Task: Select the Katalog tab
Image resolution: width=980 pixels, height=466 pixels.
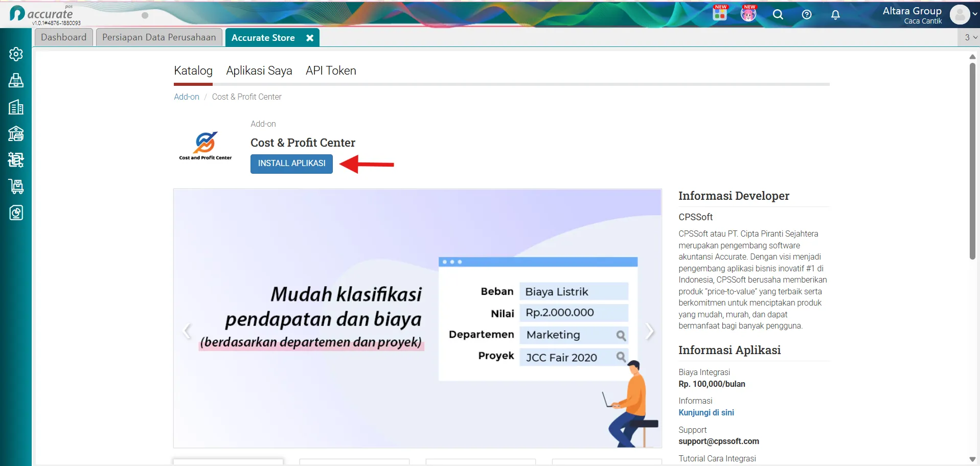Action: (193, 71)
